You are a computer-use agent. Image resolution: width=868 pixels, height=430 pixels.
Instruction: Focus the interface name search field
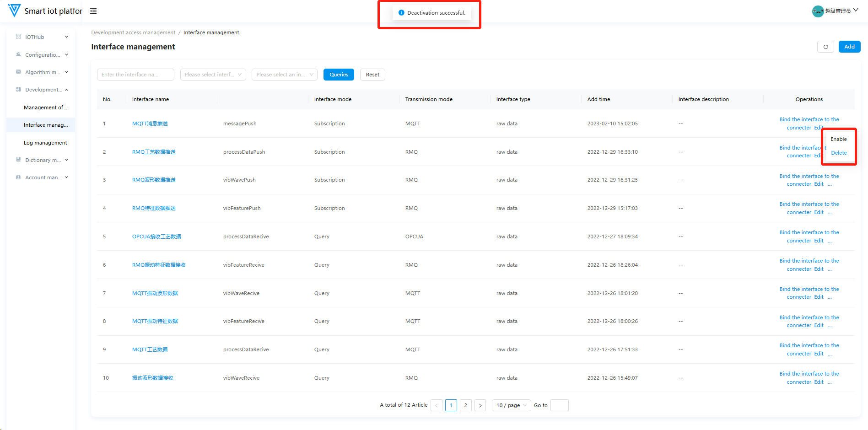click(x=135, y=75)
